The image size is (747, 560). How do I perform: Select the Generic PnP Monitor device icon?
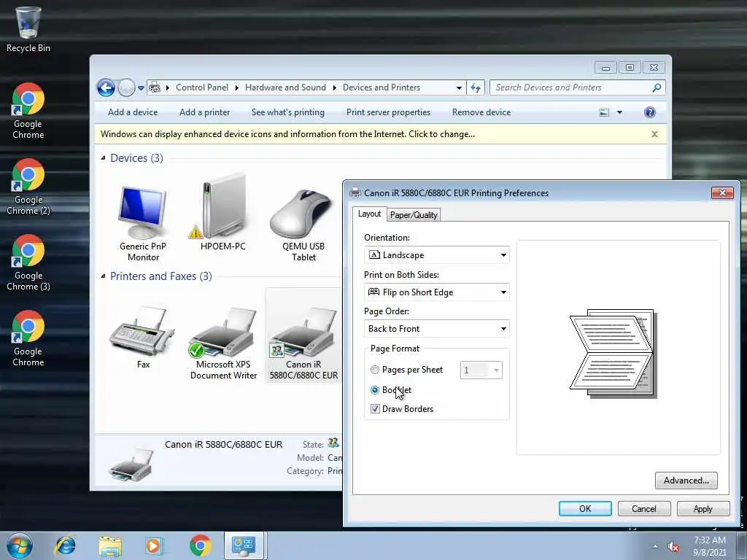(143, 223)
